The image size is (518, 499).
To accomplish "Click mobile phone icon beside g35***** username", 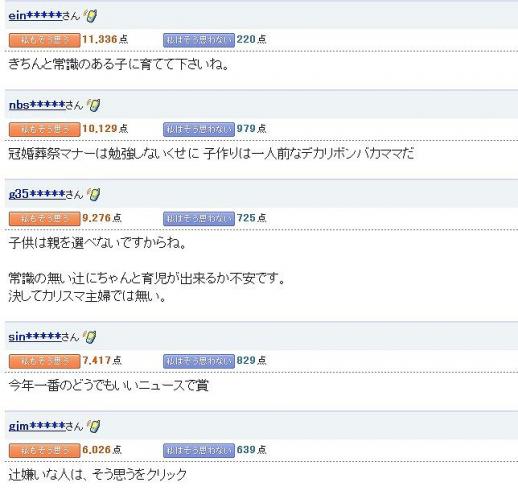I will (93, 194).
